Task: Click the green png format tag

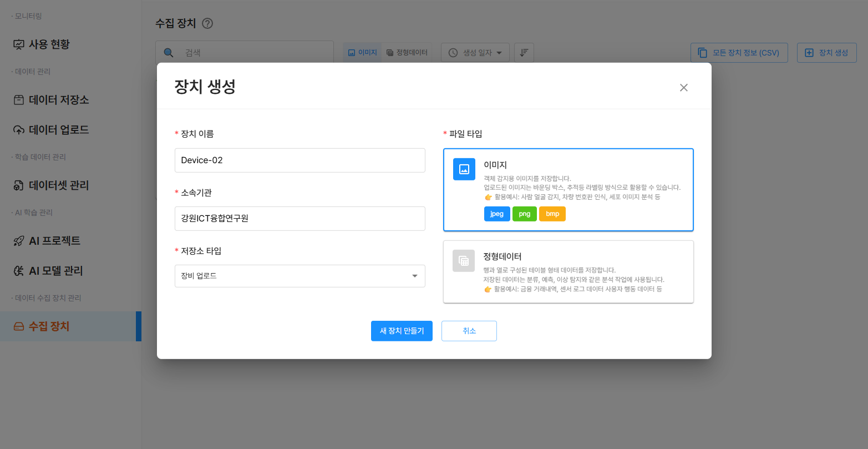Action: click(525, 214)
